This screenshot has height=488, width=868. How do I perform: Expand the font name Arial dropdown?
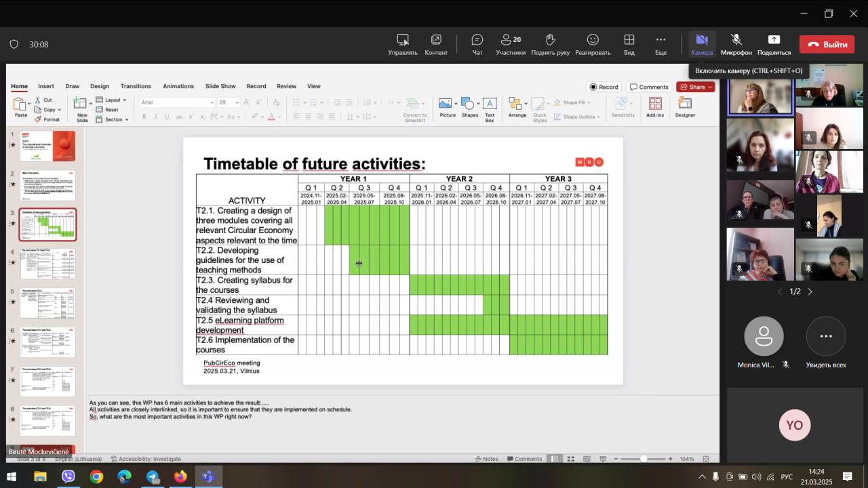click(x=211, y=102)
